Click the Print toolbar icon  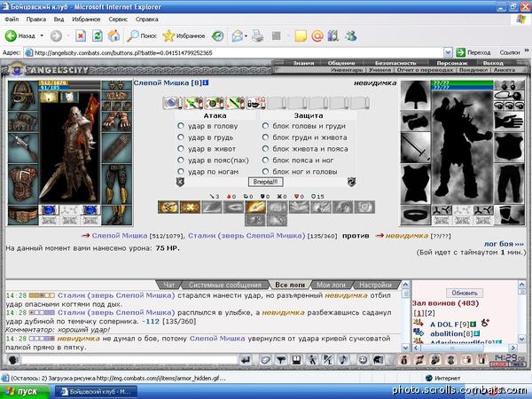[x=258, y=35]
